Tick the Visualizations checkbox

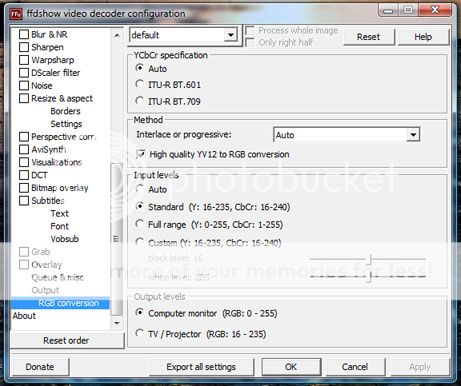click(24, 162)
